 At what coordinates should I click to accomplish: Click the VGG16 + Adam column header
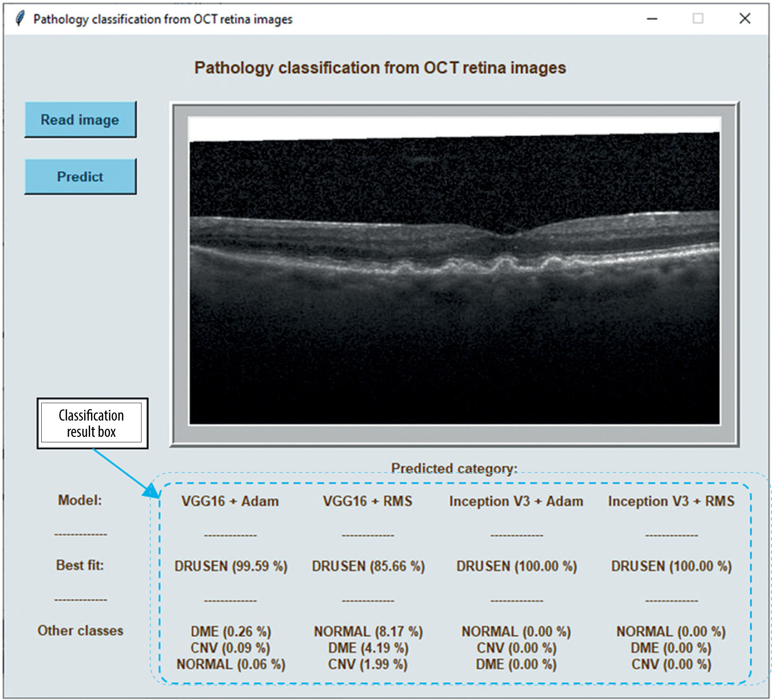pos(230,501)
